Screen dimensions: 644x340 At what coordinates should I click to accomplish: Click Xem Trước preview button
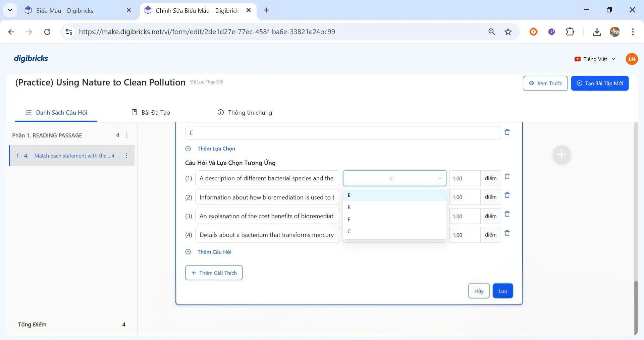click(x=545, y=83)
